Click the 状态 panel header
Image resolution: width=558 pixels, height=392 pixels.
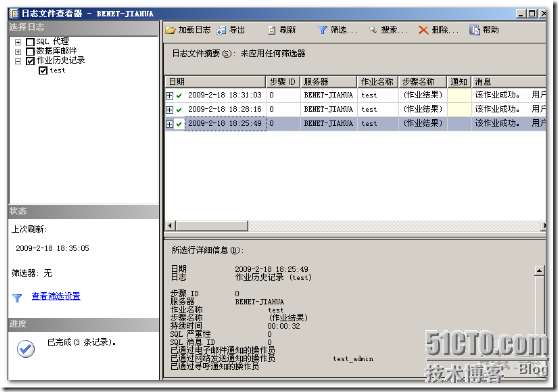(83, 212)
